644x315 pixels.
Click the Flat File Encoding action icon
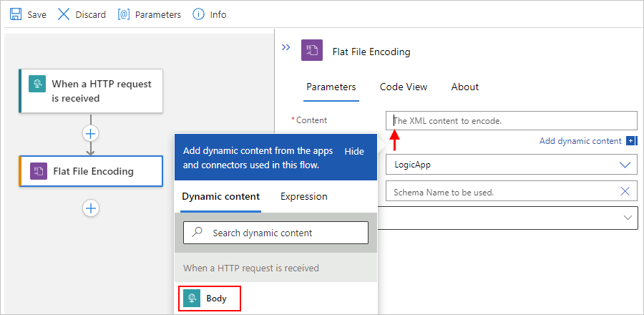pyautogui.click(x=39, y=171)
